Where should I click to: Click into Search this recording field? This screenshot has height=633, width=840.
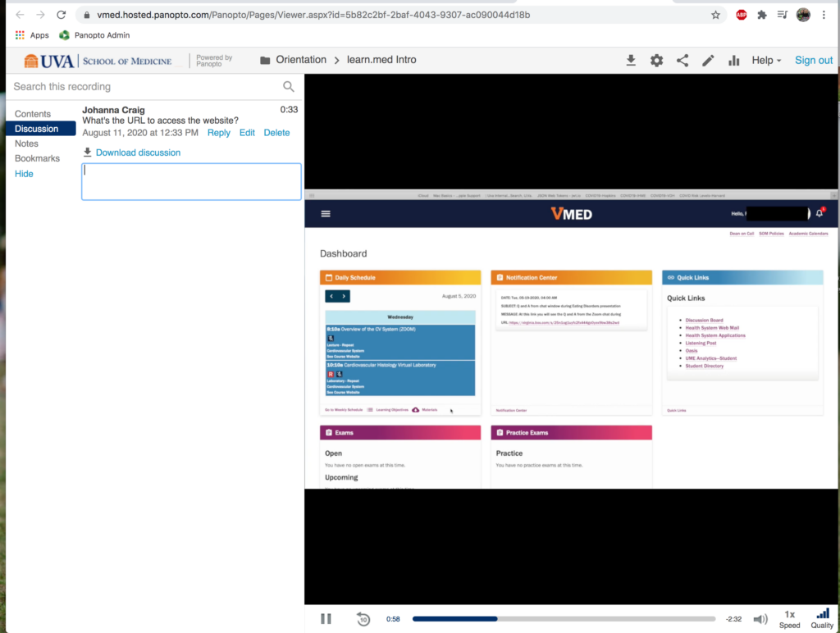pyautogui.click(x=144, y=87)
